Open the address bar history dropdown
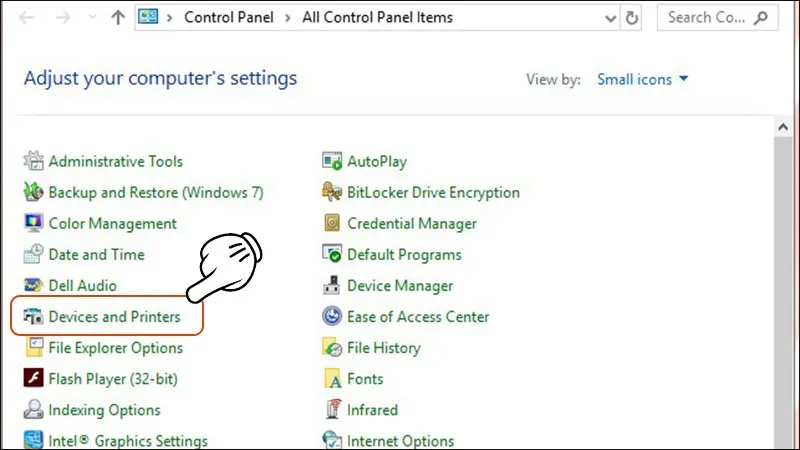Viewport: 800px width, 450px height. [608, 18]
